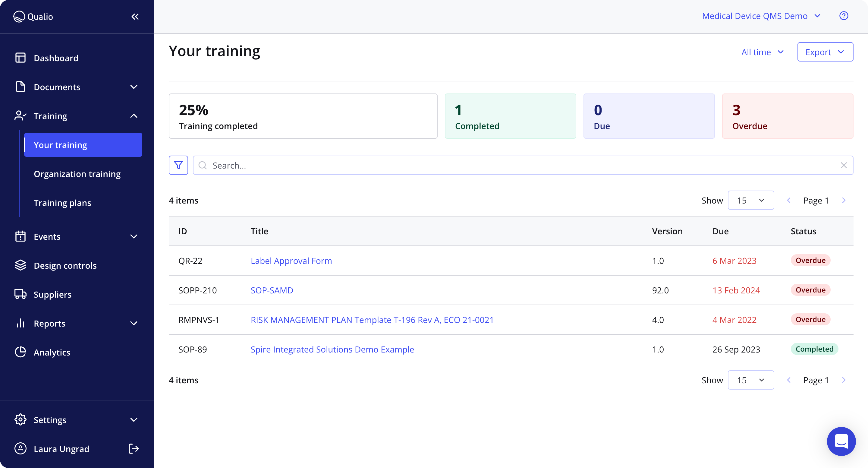The image size is (868, 468).
Task: Click the Documents section icon
Action: (20, 87)
